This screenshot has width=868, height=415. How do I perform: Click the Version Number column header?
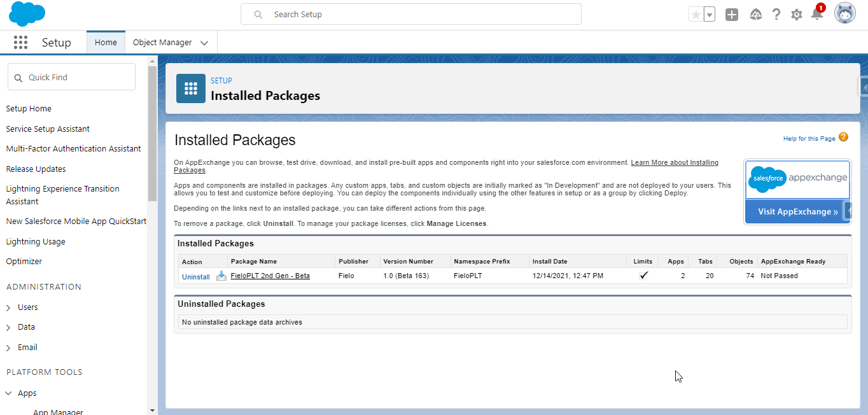408,262
